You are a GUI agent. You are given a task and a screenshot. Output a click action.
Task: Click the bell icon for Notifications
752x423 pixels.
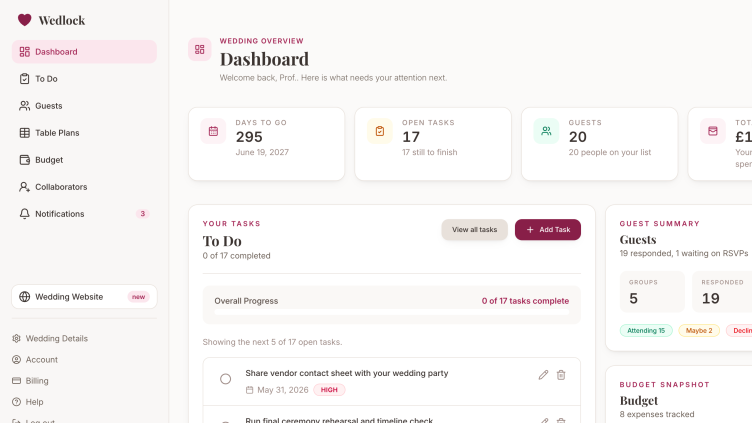click(x=24, y=214)
